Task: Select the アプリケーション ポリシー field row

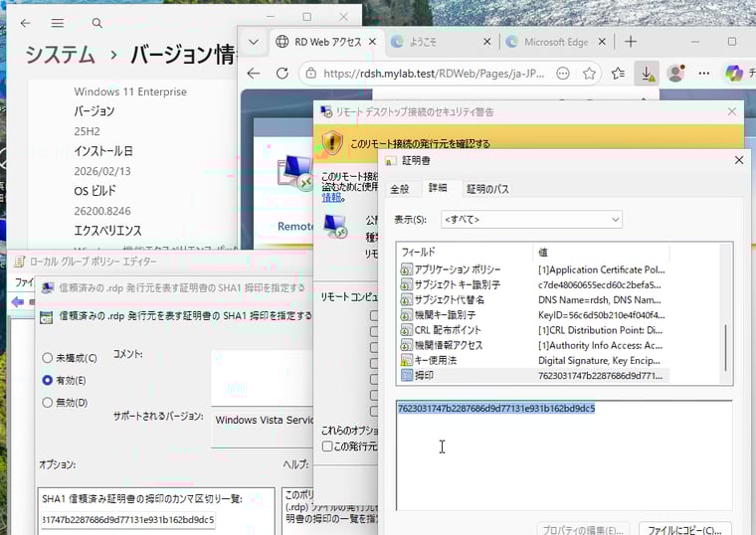Action: [534, 269]
